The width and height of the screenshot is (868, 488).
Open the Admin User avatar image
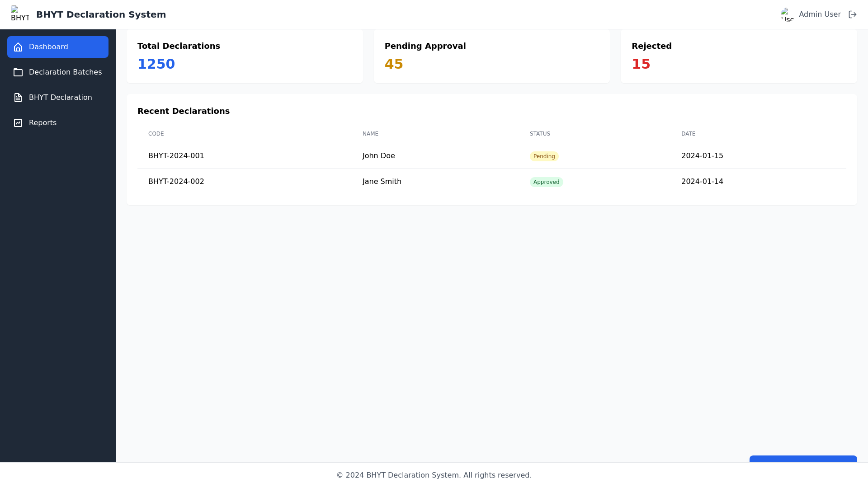787,14
